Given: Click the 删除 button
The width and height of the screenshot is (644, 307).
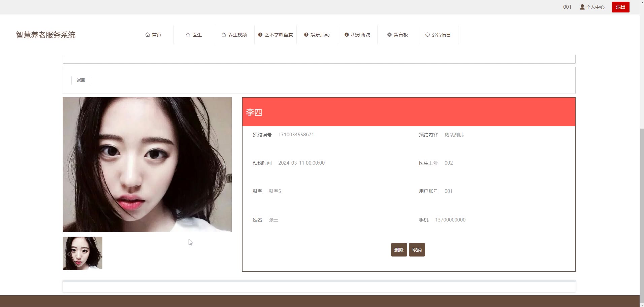Looking at the screenshot, I should coord(399,250).
